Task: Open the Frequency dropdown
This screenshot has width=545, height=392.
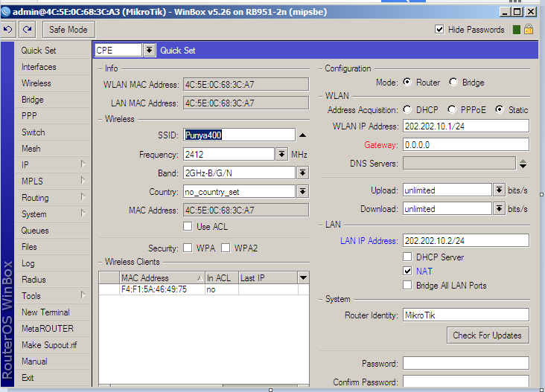Action: pyautogui.click(x=281, y=154)
